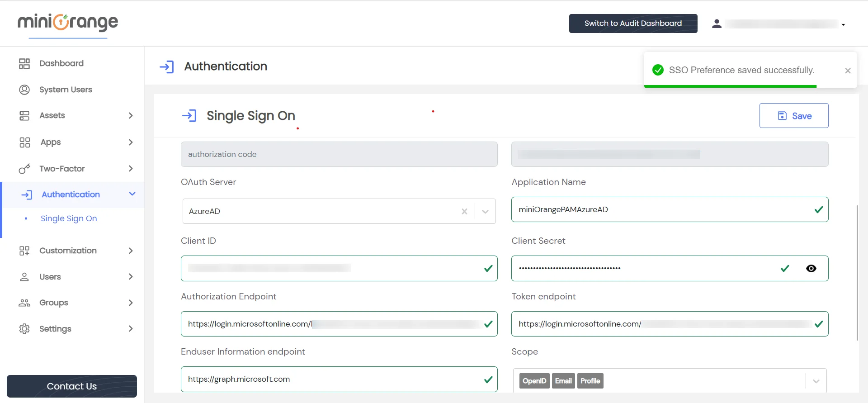Click the Enduser Information endpoint field
Viewport: 868px width, 403px height.
pyautogui.click(x=339, y=379)
